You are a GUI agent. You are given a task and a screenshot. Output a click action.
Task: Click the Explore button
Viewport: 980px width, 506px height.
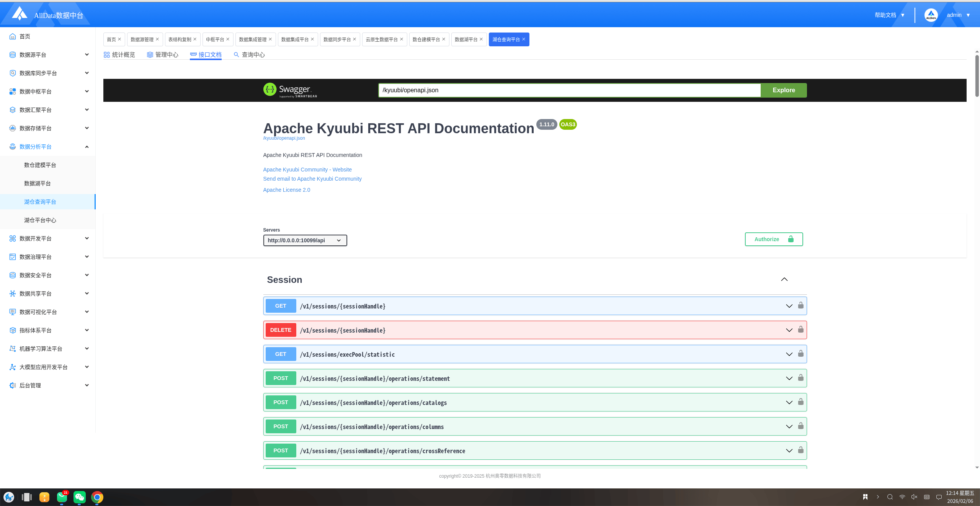pos(783,90)
